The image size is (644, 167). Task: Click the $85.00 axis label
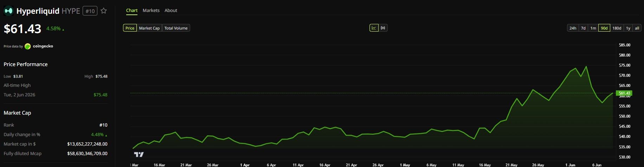point(625,45)
